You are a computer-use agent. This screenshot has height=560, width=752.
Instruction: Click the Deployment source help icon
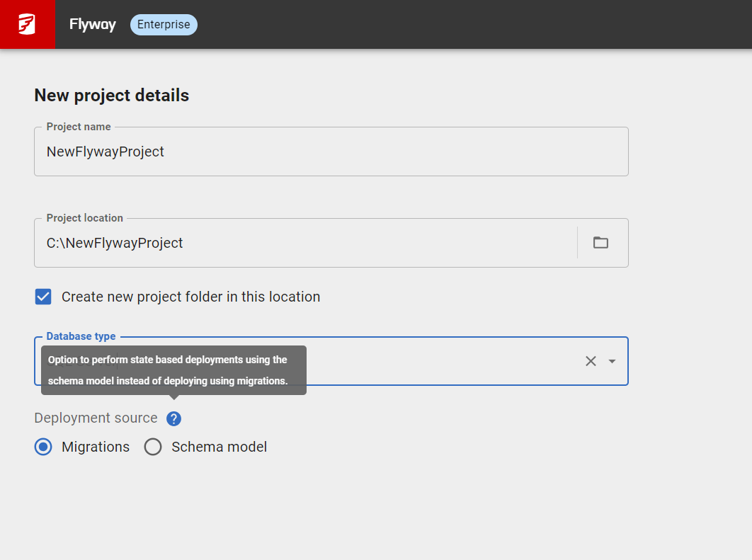point(173,418)
